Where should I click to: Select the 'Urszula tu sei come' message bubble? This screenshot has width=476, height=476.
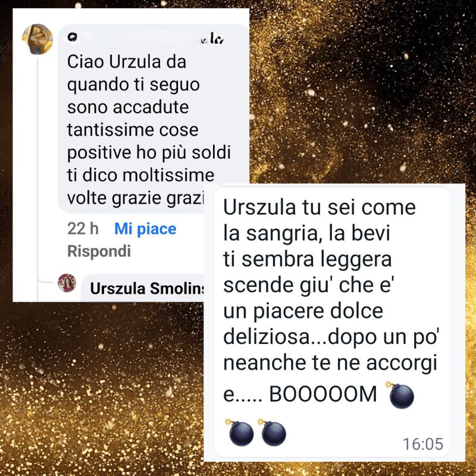pos(332,322)
